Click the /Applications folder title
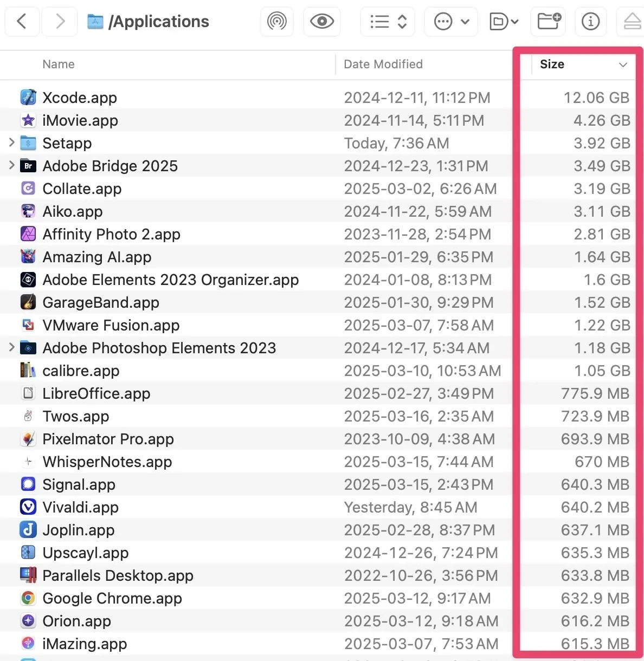Screen dimensions: 644x661 point(158,22)
